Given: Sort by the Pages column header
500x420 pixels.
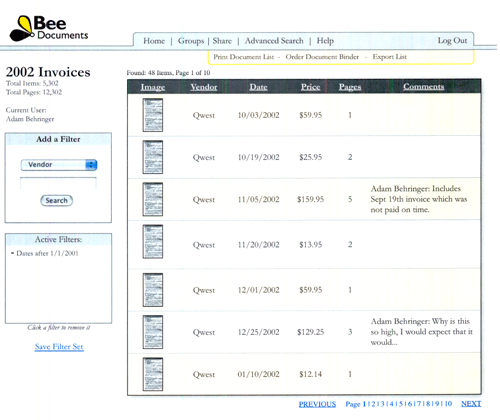Looking at the screenshot, I should pos(350,87).
